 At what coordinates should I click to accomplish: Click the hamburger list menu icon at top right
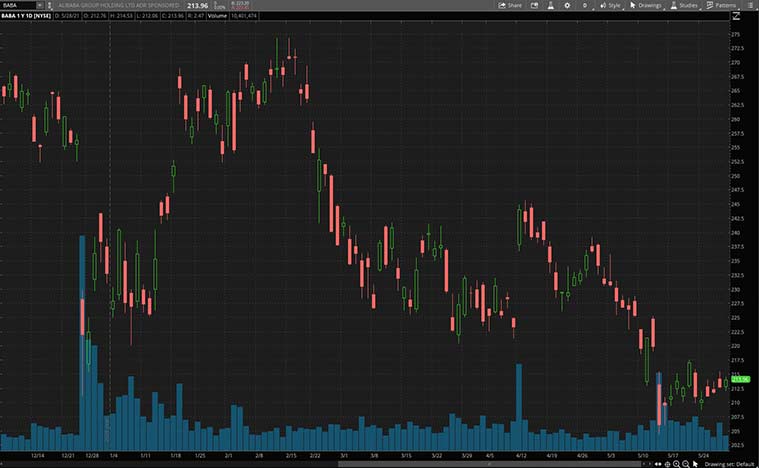[x=751, y=5]
